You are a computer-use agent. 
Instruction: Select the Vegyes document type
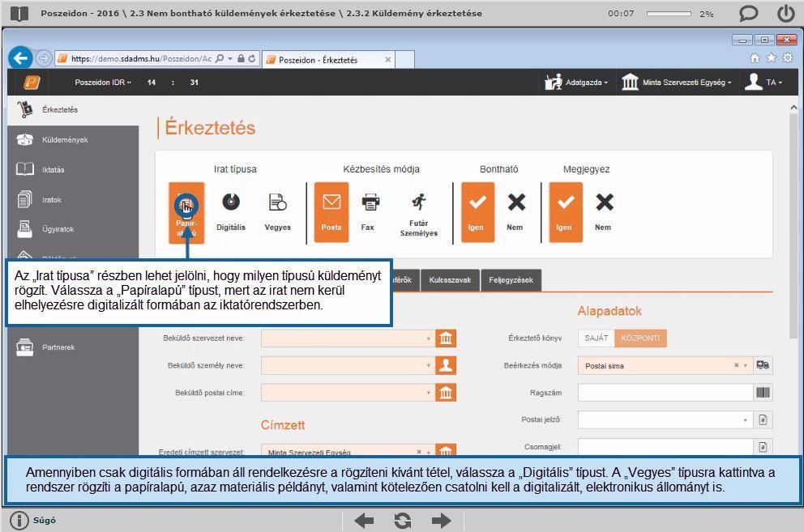click(277, 213)
